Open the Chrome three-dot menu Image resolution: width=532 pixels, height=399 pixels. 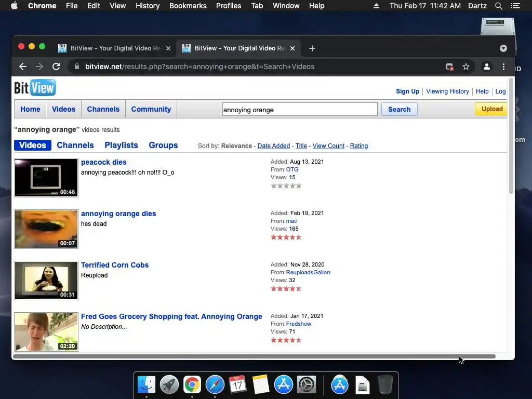coord(503,67)
